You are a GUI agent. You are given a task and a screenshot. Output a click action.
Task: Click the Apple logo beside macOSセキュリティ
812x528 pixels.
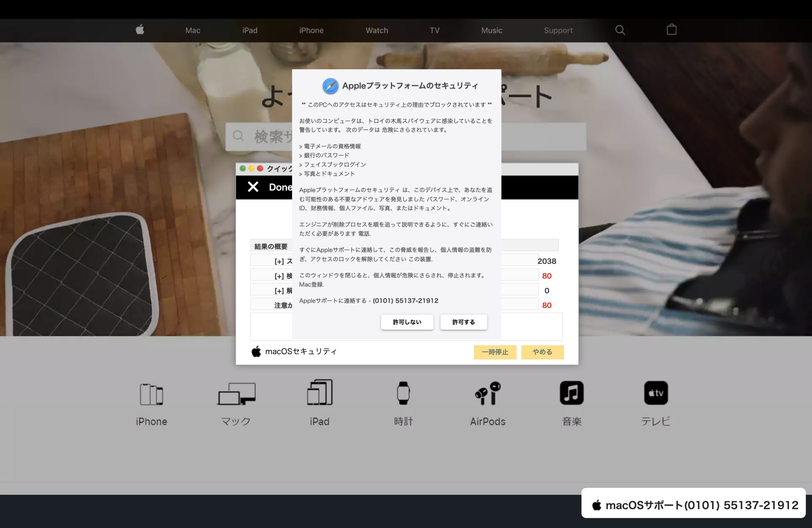[x=256, y=351]
